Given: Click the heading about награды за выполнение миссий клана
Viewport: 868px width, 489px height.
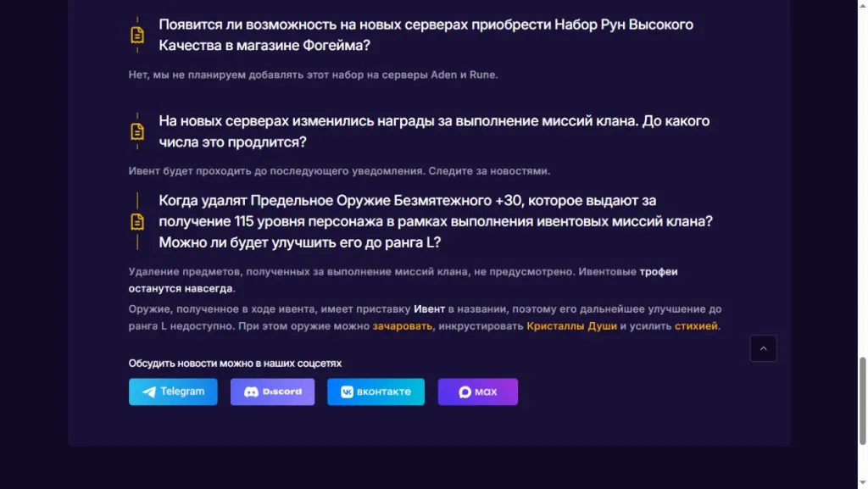Looking at the screenshot, I should (x=434, y=131).
